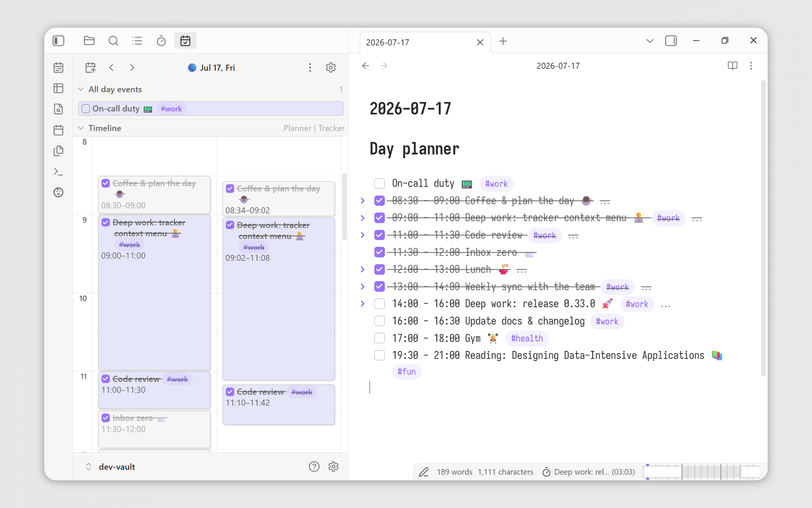
Task: Click the 189 words count in status bar
Action: tap(455, 472)
